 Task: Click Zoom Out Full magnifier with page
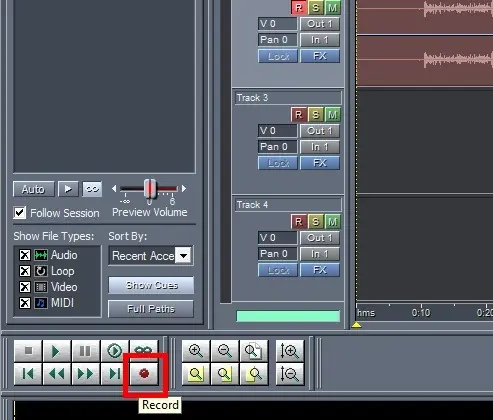click(x=254, y=351)
